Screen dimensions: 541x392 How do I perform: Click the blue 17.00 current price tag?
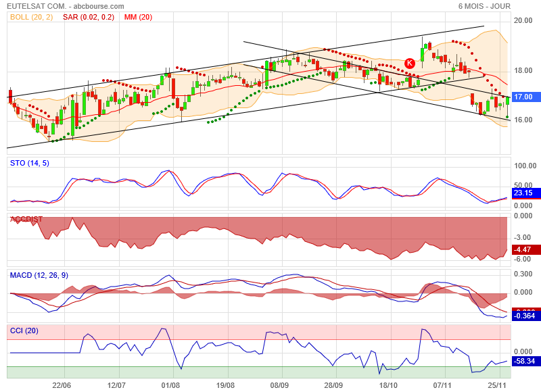pos(525,97)
